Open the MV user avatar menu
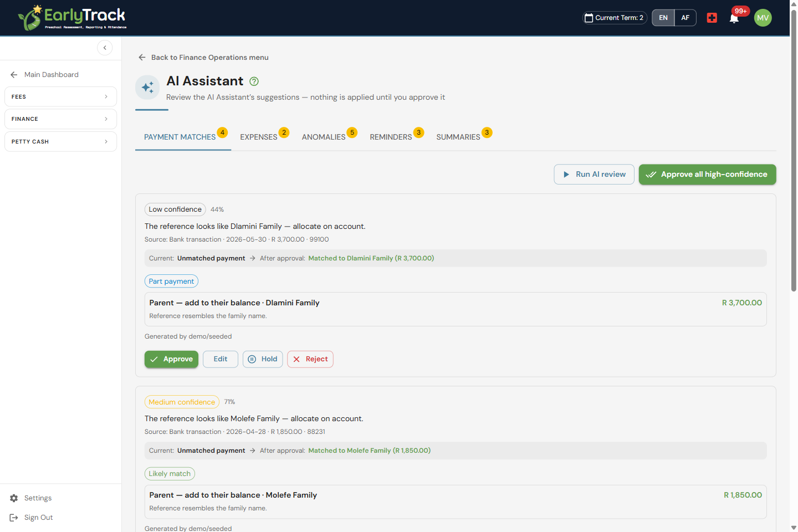The height and width of the screenshot is (532, 798). pyautogui.click(x=763, y=18)
